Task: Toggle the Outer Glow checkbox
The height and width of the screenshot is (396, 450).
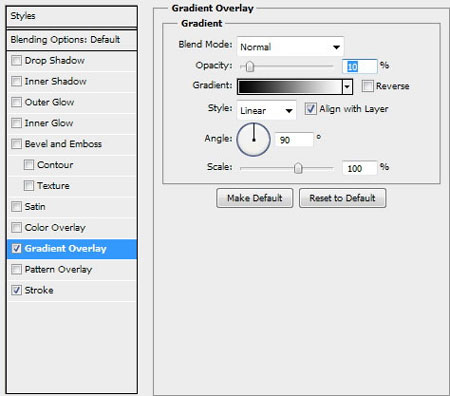Action: 16,102
